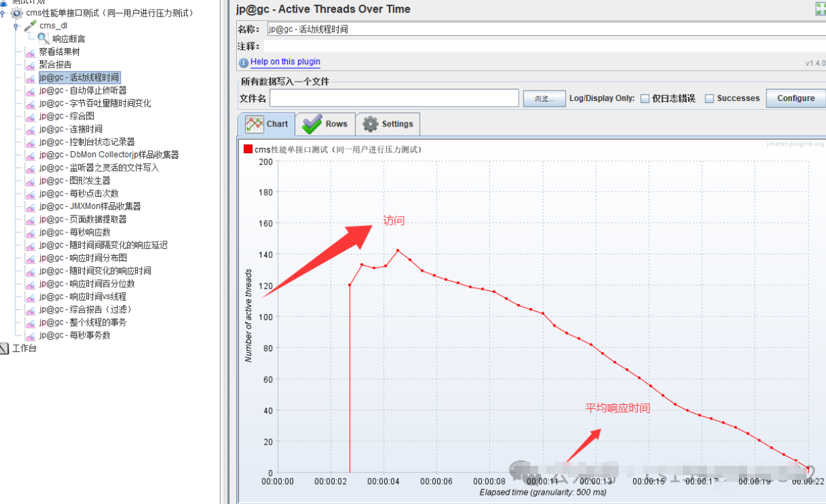The width and height of the screenshot is (826, 504).
Task: Click the icon beside jp@gc - 每秒响应数
Action: (30, 232)
